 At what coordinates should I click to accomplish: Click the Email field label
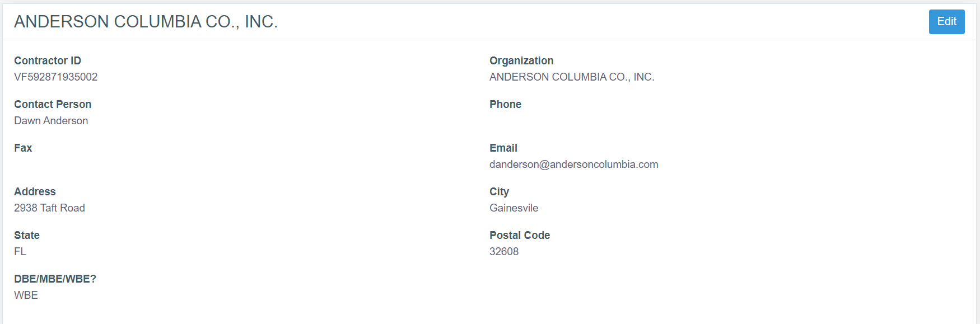click(503, 148)
